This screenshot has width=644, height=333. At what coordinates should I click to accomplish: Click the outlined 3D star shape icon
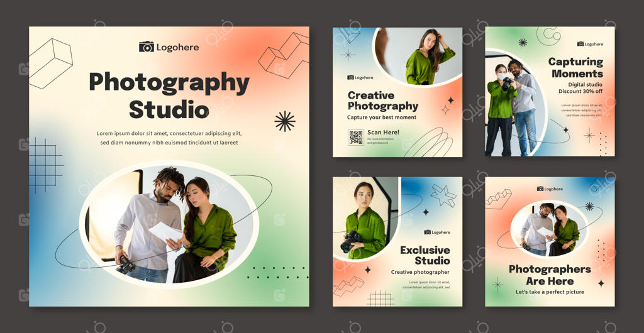click(443, 195)
